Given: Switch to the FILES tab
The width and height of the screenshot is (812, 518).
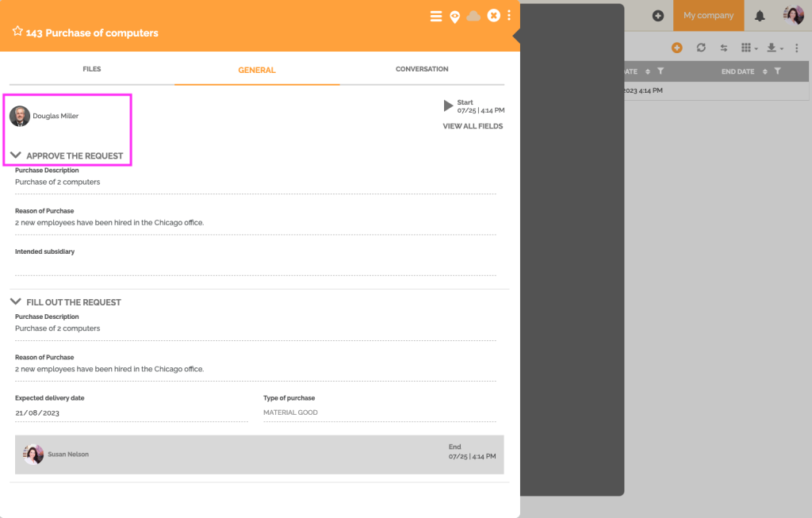Looking at the screenshot, I should 91,69.
